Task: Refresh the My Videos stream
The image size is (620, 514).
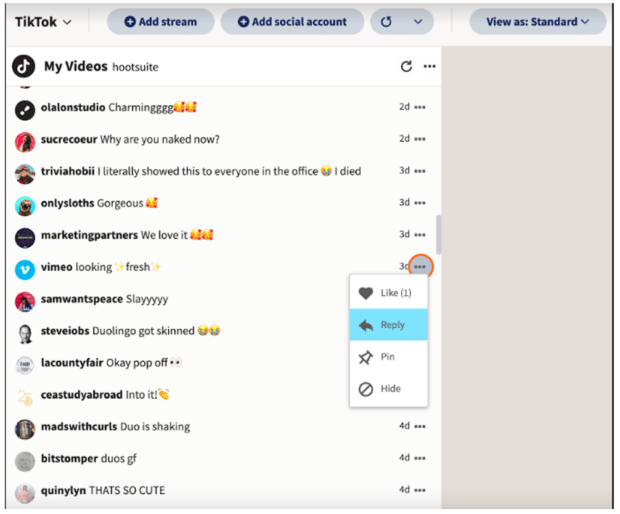Action: [406, 67]
